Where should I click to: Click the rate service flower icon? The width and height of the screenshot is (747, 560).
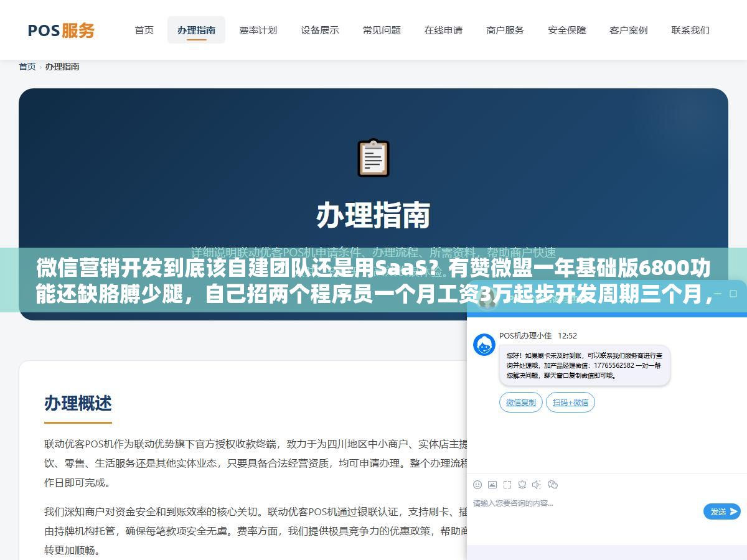click(522, 485)
